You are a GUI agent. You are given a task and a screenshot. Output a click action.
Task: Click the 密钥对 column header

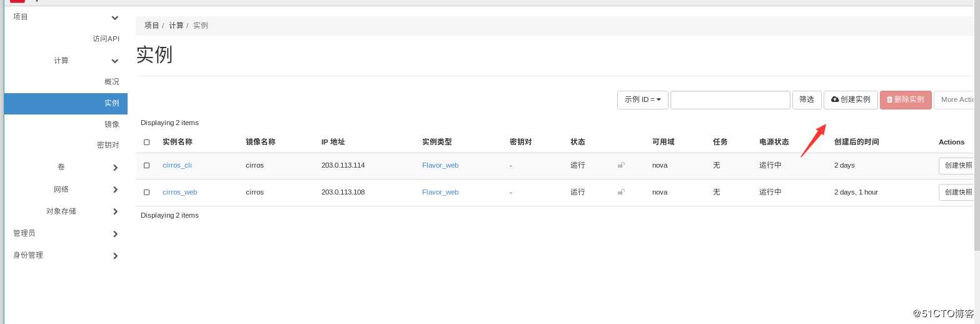coord(521,142)
